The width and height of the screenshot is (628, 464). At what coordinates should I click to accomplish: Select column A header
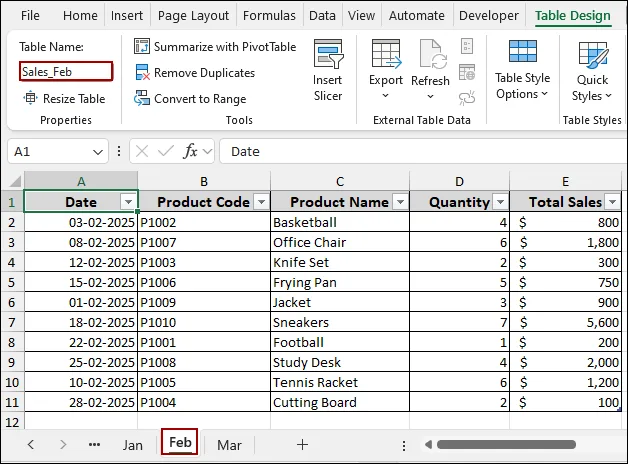tap(81, 181)
